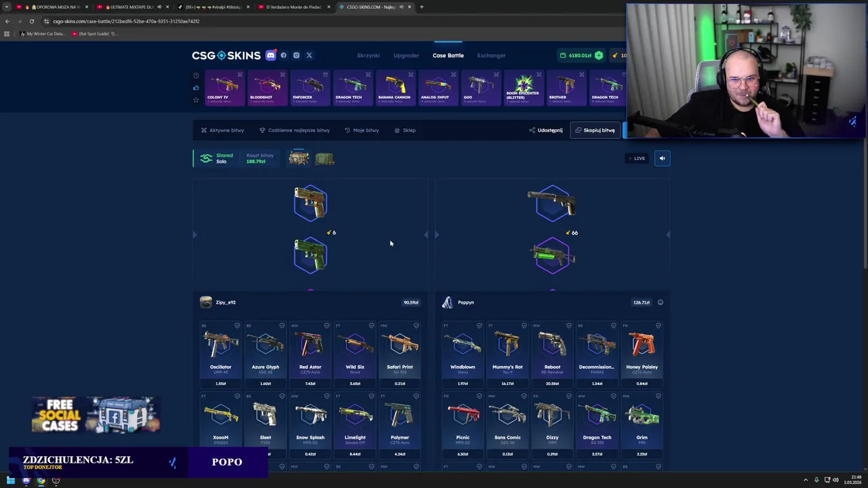Image resolution: width=868 pixels, height=488 pixels.
Task: Click shield icon on the Oscillator card
Action: tap(237, 325)
